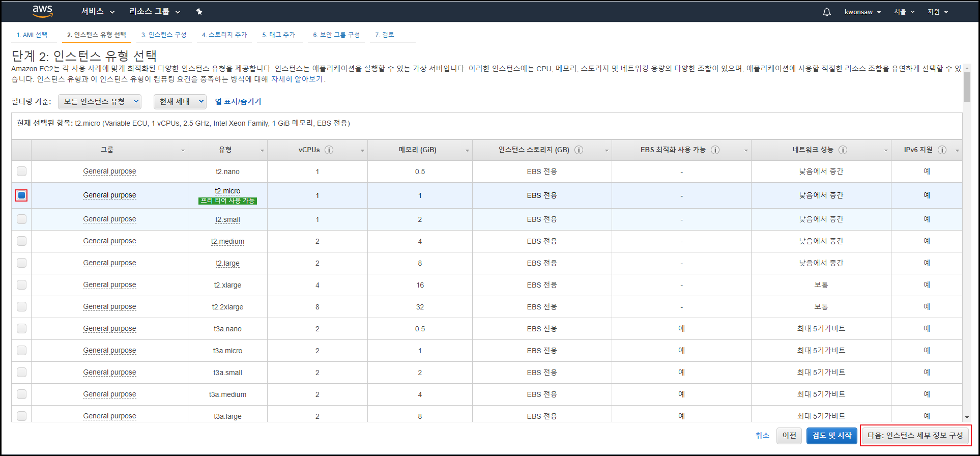Click the pin star icon in navbar
Screen dimensions: 980x456
pos(199,11)
